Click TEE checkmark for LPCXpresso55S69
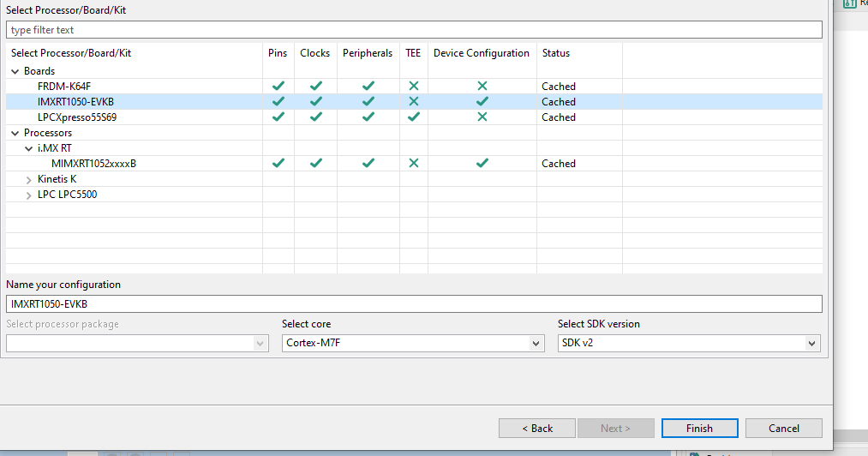 coord(414,117)
